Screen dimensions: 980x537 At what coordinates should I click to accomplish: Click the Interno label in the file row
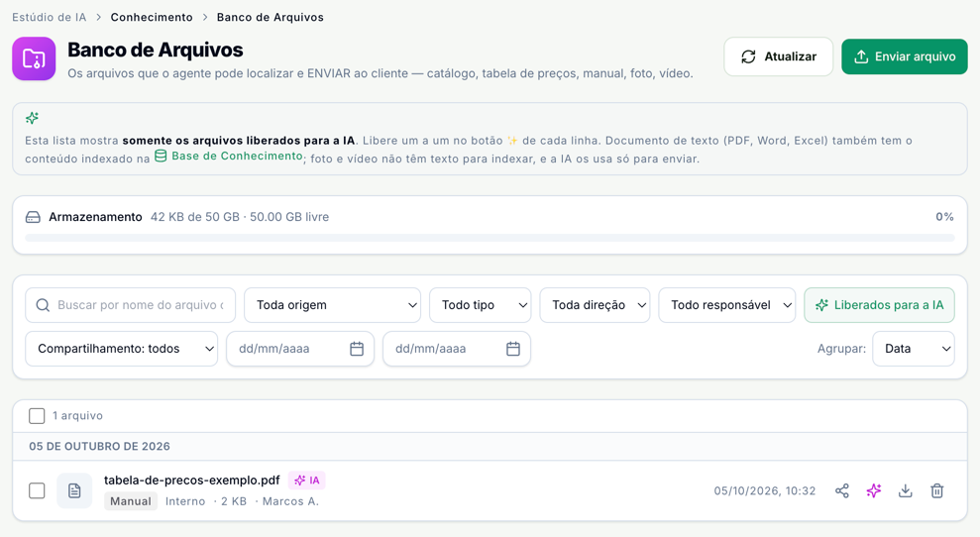pos(185,501)
